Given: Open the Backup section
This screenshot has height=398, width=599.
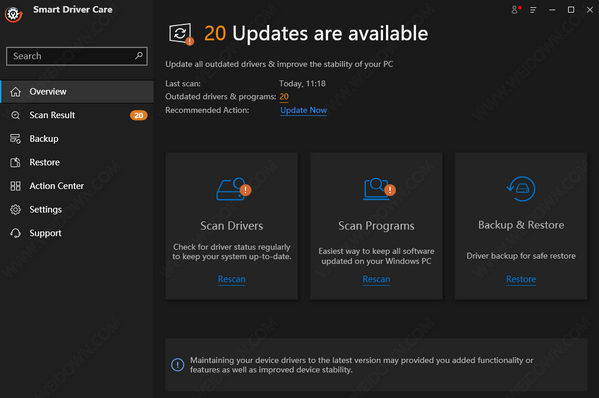Looking at the screenshot, I should (77, 139).
